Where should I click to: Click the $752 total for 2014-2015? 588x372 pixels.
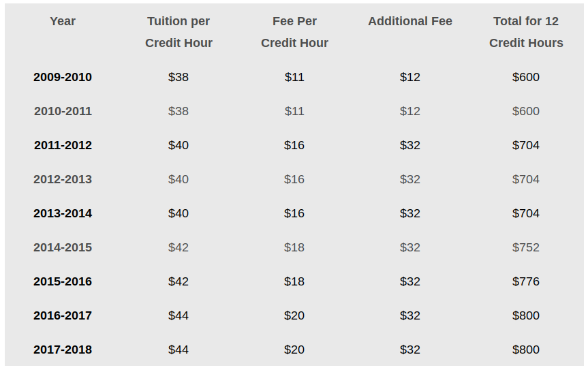pyautogui.click(x=526, y=247)
